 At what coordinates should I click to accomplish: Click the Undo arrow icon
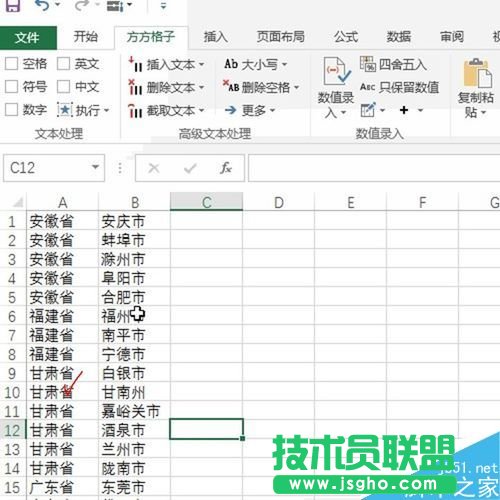pyautogui.click(x=42, y=5)
